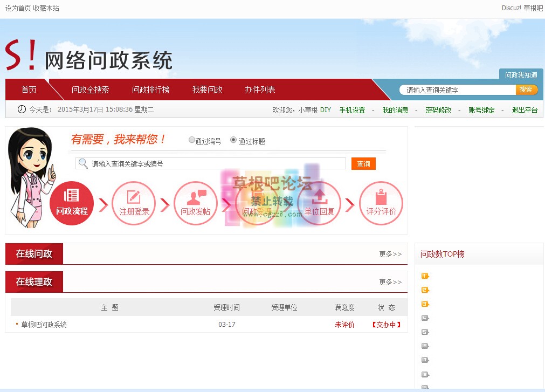Click rank 1 icon in 问政数TOP榜
This screenshot has width=545, height=392.
[x=424, y=275]
